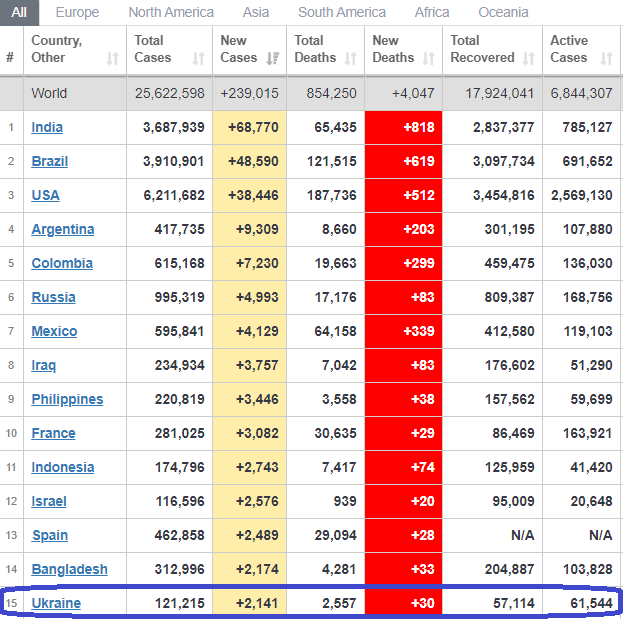Follow the Ukraine link in highlighted row
The height and width of the screenshot is (619, 623).
(x=56, y=603)
